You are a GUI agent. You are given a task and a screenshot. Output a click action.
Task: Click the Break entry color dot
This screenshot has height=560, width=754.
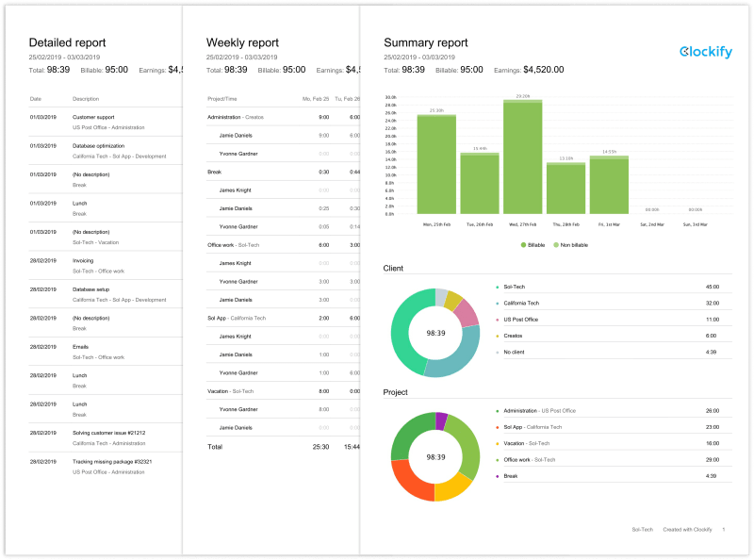(x=497, y=474)
